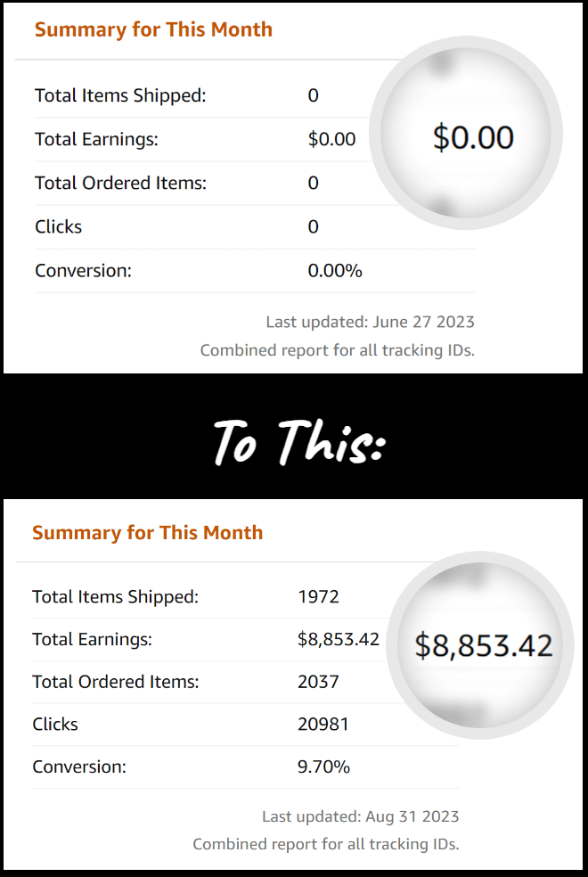588x877 pixels.
Task: Click the 0.00% conversion value
Action: coord(335,271)
